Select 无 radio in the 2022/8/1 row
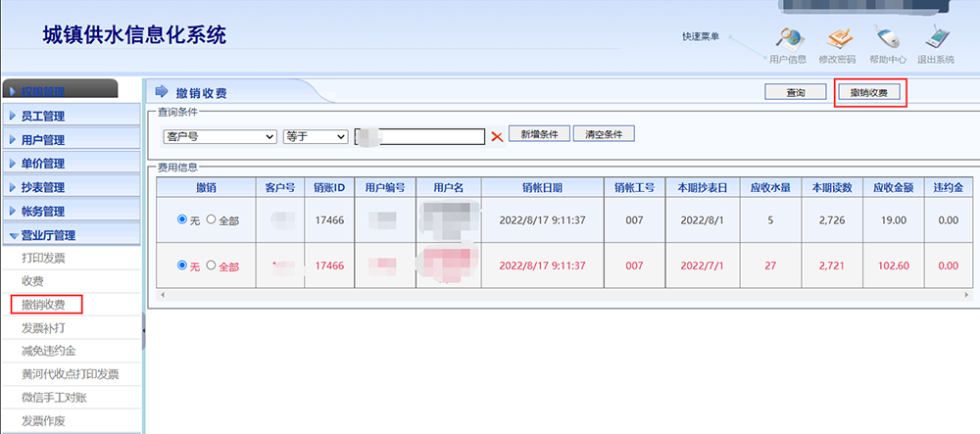 click(x=182, y=219)
